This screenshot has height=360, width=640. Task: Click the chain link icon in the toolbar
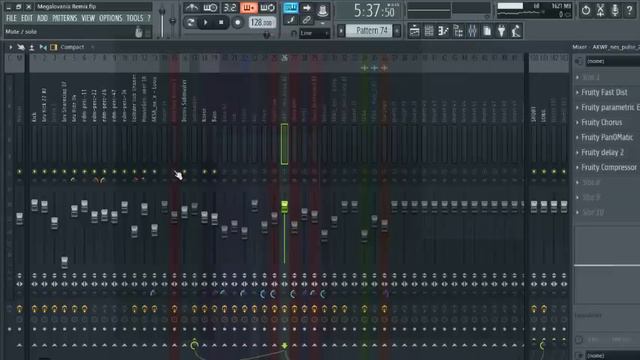(x=307, y=20)
